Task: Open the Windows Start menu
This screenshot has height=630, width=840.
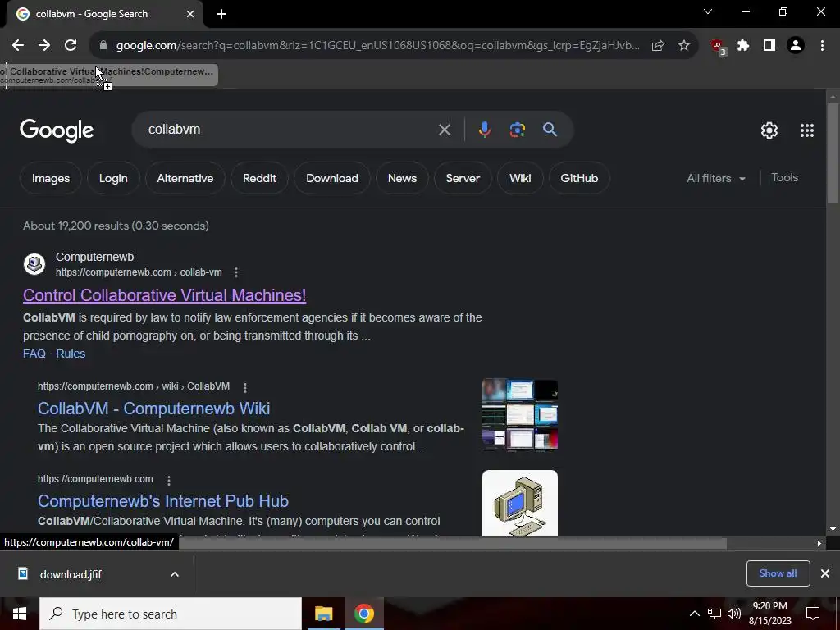Action: tap(20, 614)
